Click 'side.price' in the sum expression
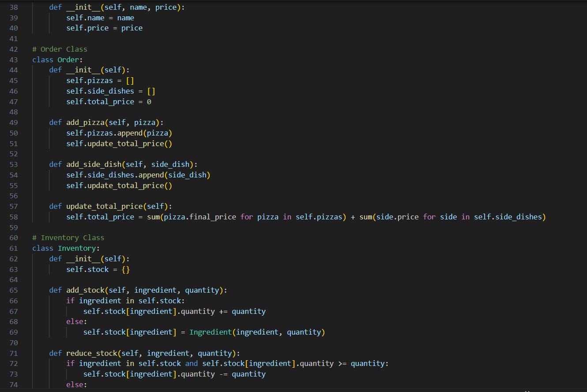Viewport: 587px width, 392px height. 397,217
